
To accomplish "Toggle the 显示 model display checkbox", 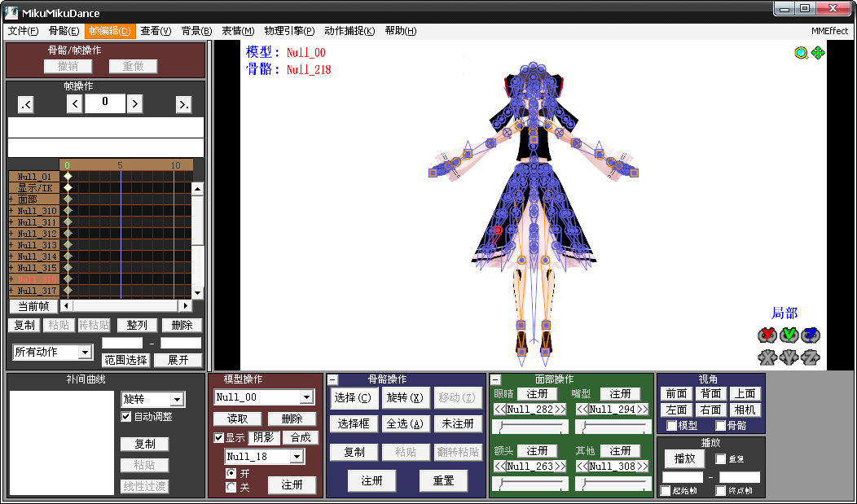I will tap(218, 437).
